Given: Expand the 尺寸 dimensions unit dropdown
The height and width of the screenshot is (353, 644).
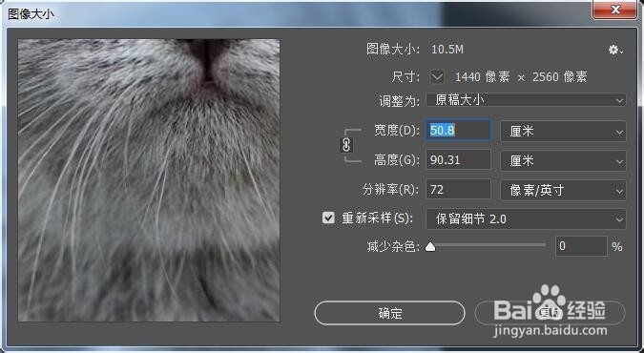Looking at the screenshot, I should point(437,76).
